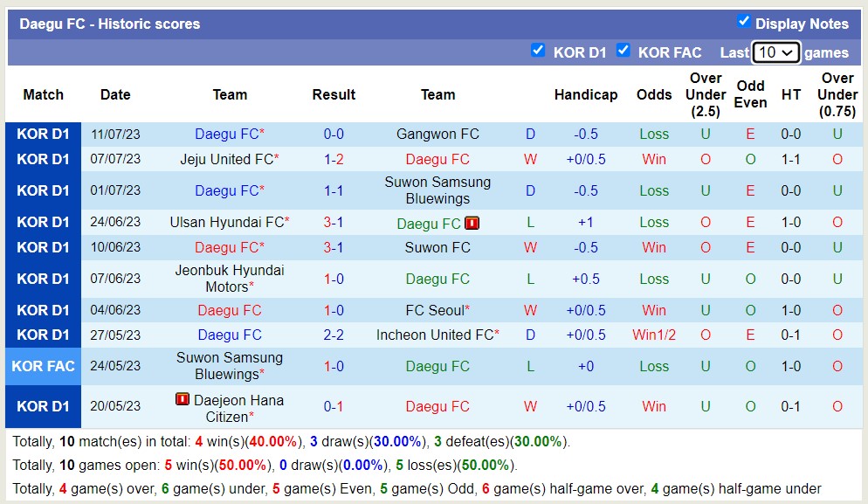Screen dimensions: 868x504
Task: Click the red card icon next to Daegu FC
Action: pos(472,223)
